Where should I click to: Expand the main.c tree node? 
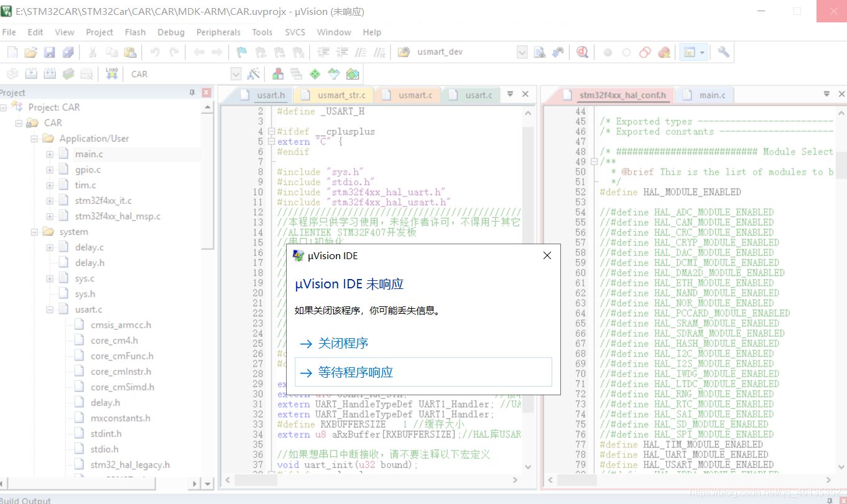pyautogui.click(x=50, y=154)
